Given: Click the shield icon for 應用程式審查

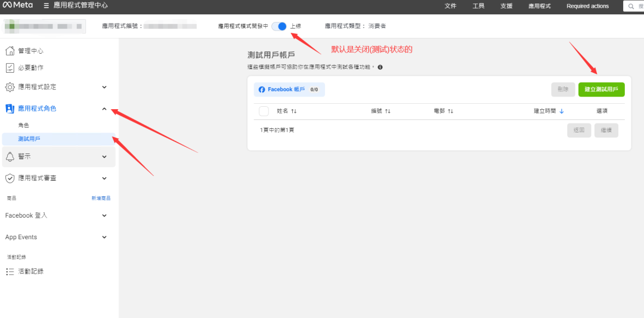Looking at the screenshot, I should (10, 178).
